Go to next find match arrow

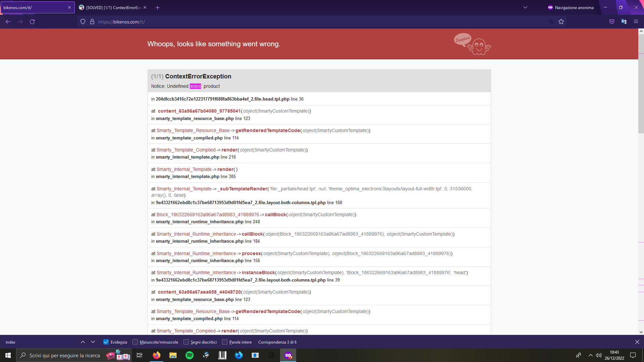93,342
